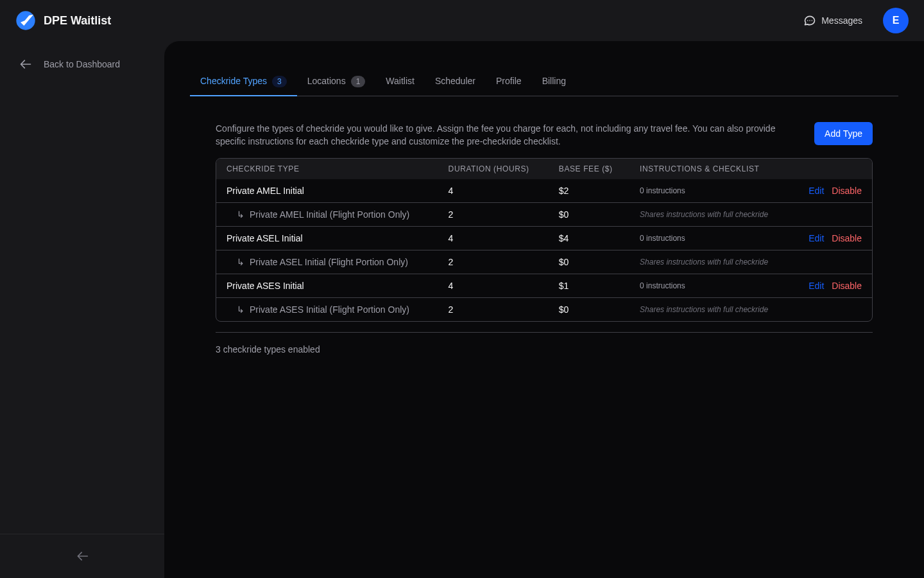This screenshot has width=924, height=578.
Task: Switch to the Scheduler tab
Action: click(455, 81)
